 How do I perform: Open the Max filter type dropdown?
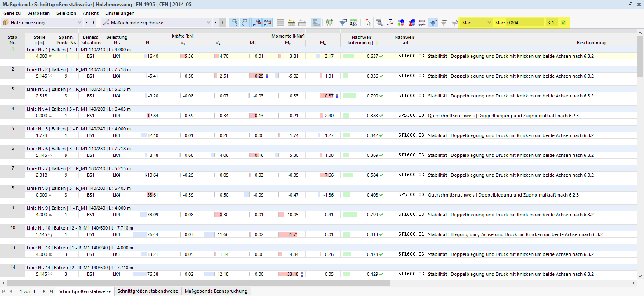click(x=477, y=23)
